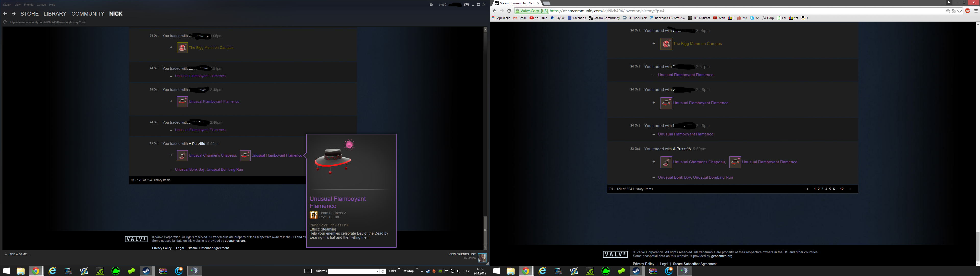The width and height of the screenshot is (980, 276).
Task: Go forward in the Steam client
Action: click(14, 14)
